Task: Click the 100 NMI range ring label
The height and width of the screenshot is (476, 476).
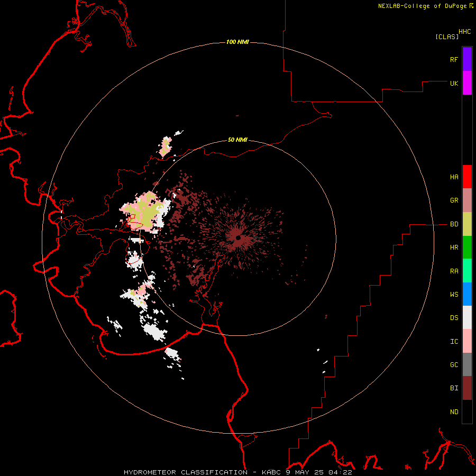Action: click(x=237, y=42)
